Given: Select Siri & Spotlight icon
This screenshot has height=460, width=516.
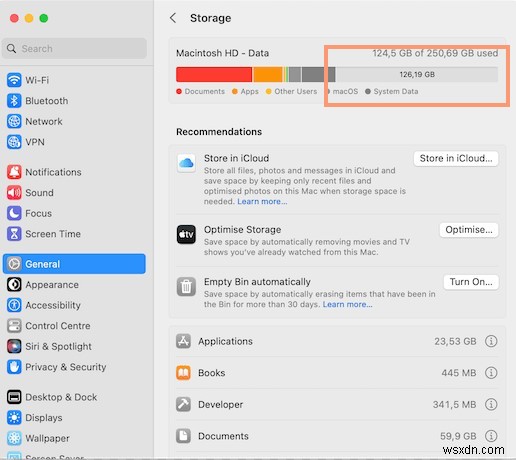Looking at the screenshot, I should coord(14,346).
